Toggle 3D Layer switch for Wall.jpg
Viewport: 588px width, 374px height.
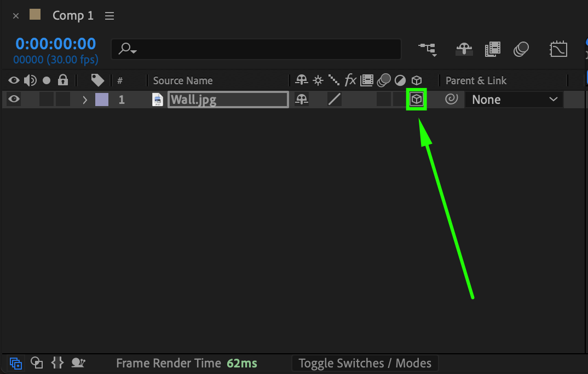(416, 99)
